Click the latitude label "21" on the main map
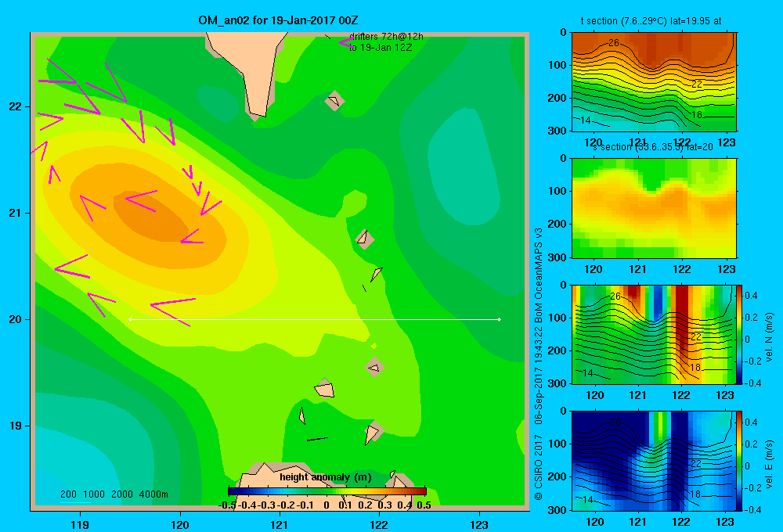 coord(16,213)
